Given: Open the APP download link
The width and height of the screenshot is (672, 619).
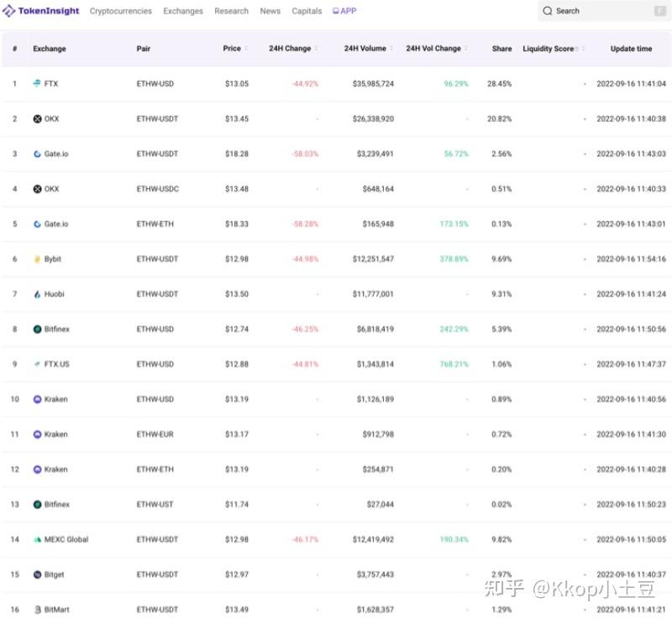Looking at the screenshot, I should coord(344,11).
